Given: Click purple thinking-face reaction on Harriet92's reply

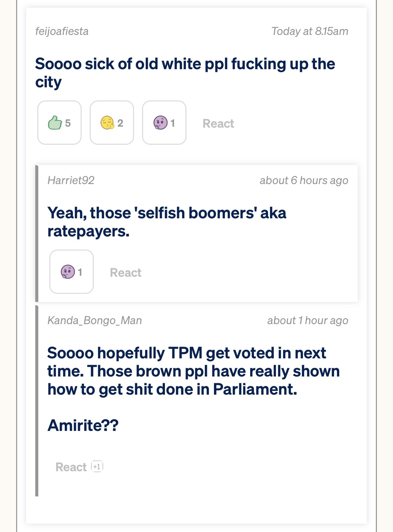Looking at the screenshot, I should [72, 272].
